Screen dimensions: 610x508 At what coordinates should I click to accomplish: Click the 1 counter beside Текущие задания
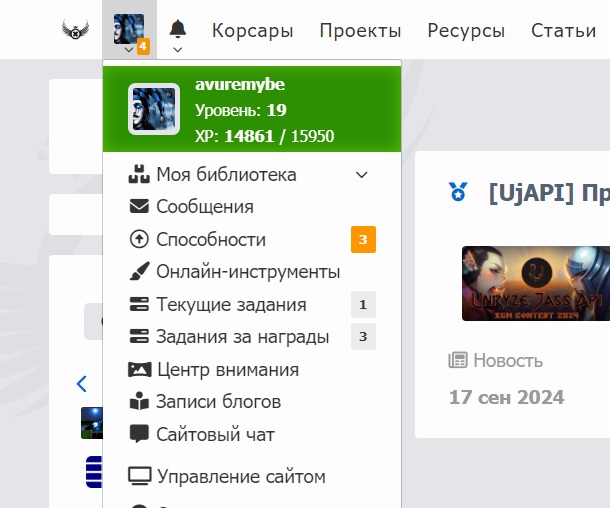[363, 304]
